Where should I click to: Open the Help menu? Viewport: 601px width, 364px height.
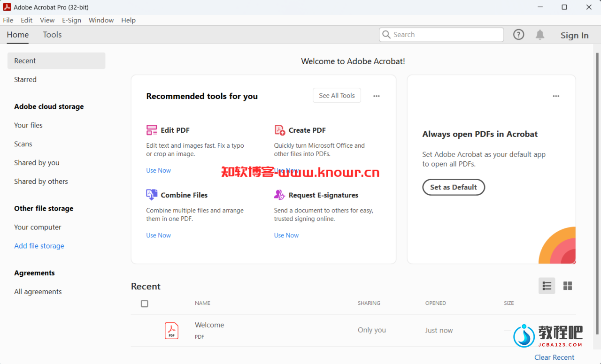(128, 20)
